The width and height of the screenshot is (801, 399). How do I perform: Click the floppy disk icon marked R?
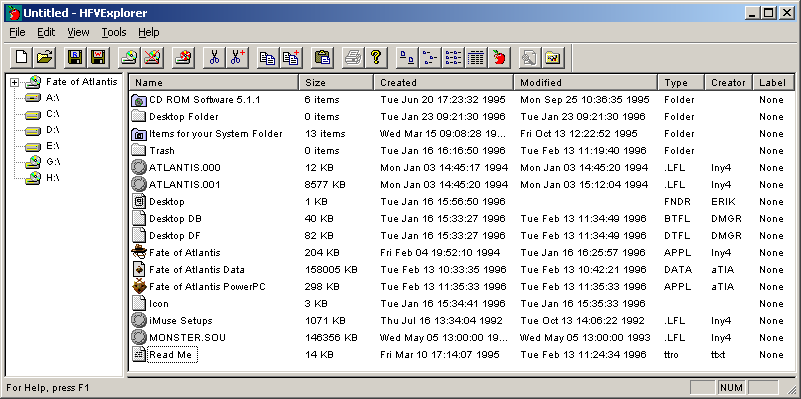click(x=75, y=57)
